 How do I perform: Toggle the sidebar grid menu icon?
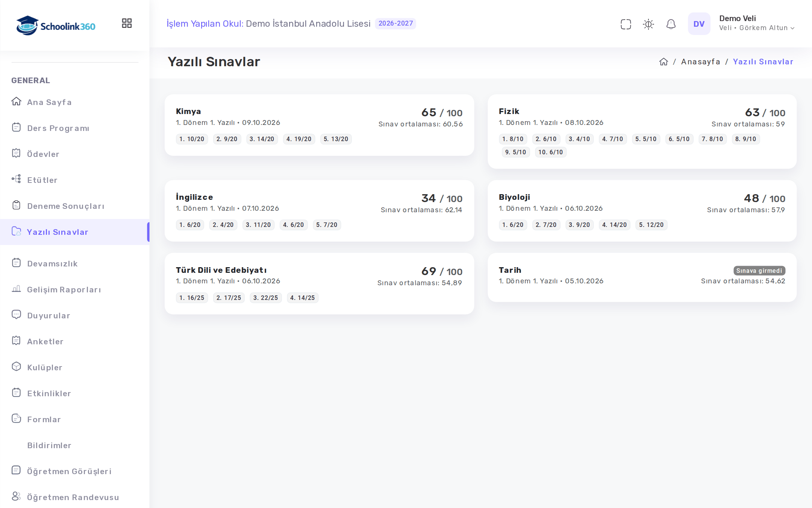point(127,23)
